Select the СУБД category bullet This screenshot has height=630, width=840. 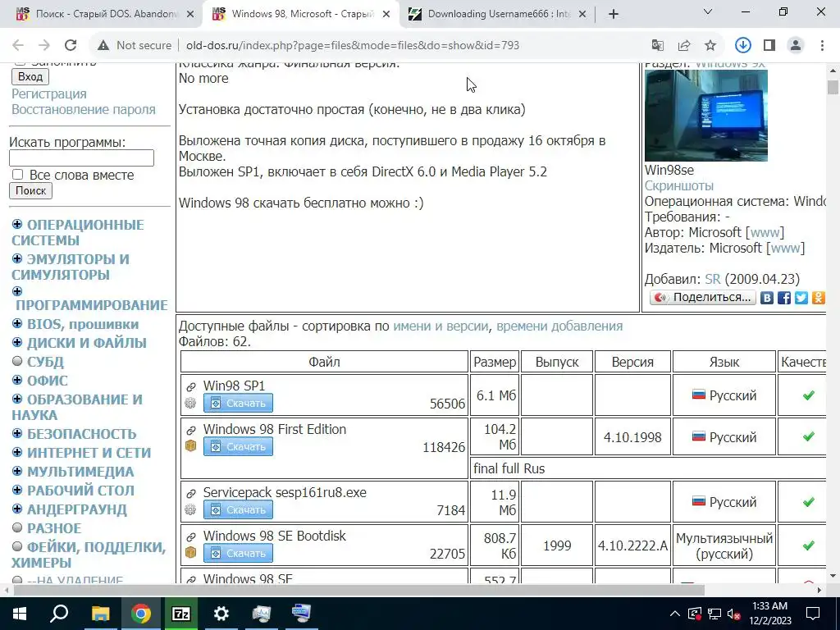tap(17, 361)
